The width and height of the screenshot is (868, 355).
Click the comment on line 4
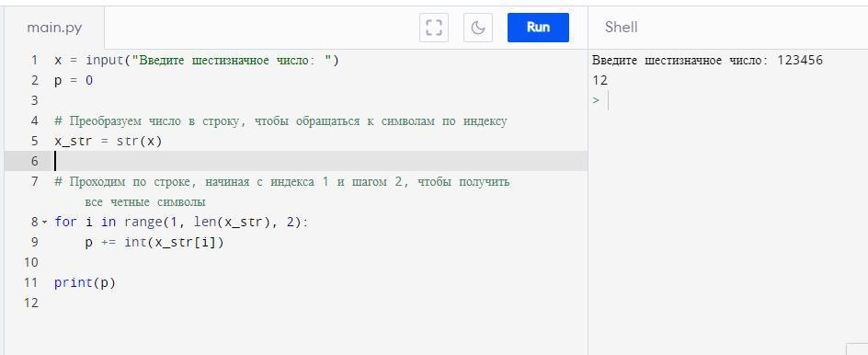coord(280,121)
